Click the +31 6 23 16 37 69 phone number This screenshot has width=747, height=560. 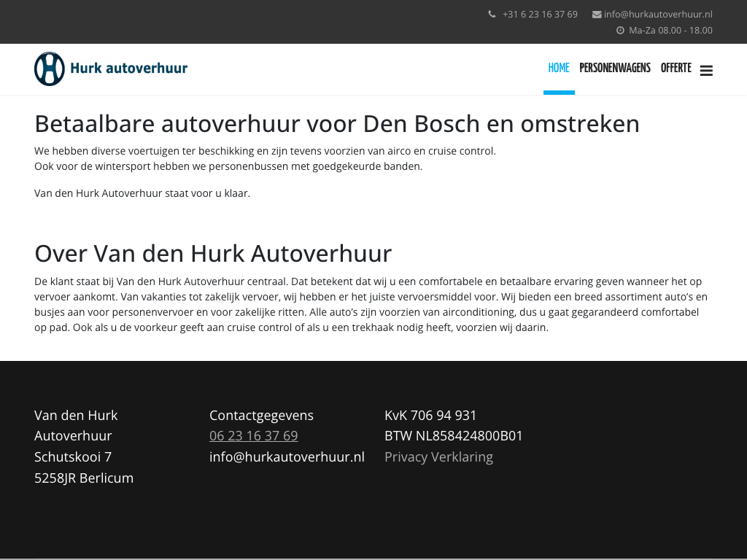(540, 14)
